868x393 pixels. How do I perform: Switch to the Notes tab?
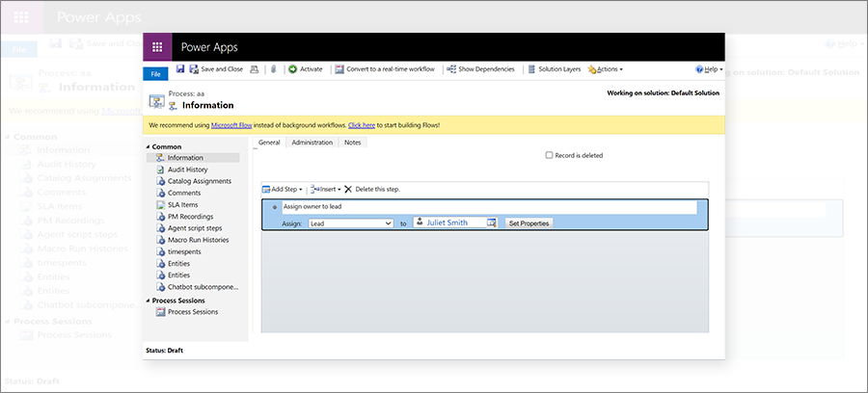pyautogui.click(x=353, y=142)
